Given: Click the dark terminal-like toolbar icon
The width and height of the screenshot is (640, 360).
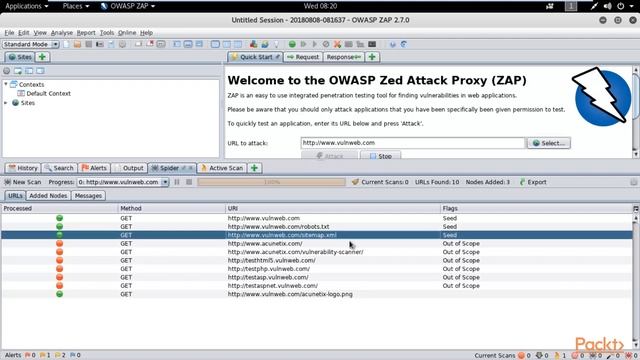Looking at the screenshot, I should pos(372,44).
